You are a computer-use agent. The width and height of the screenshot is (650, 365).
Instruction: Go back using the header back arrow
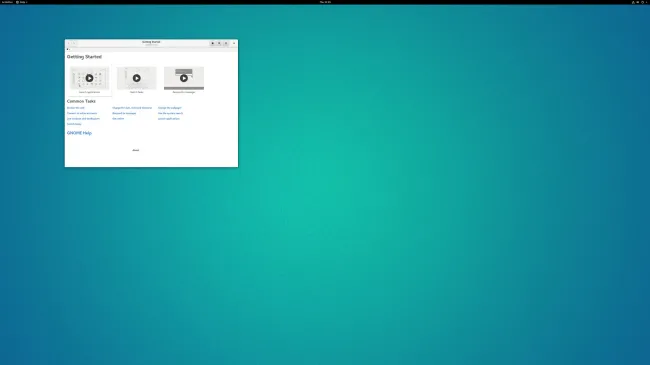69,43
